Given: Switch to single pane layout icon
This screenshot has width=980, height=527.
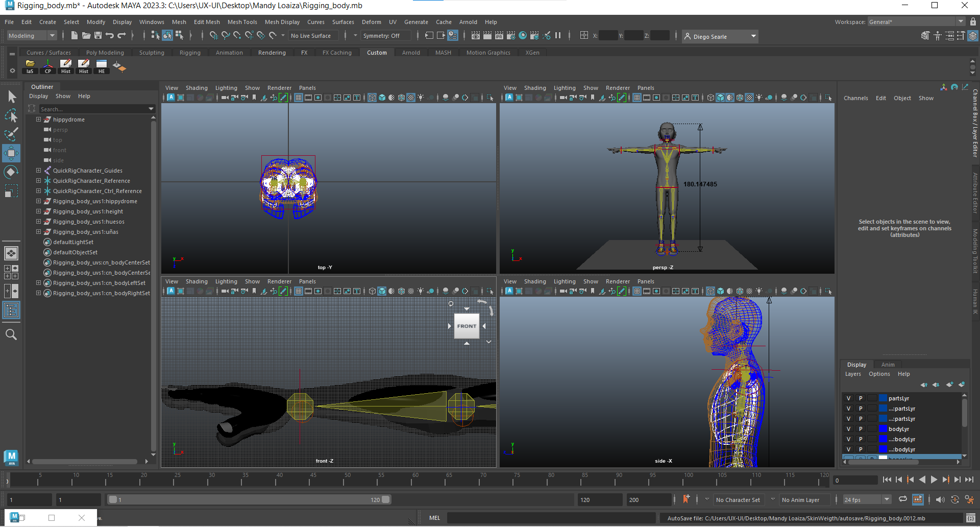Looking at the screenshot, I should tap(11, 253).
